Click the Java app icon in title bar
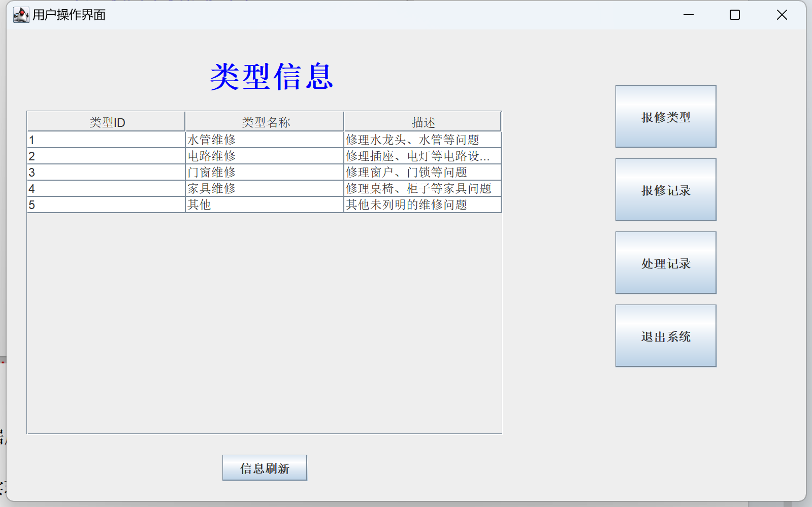 (21, 15)
